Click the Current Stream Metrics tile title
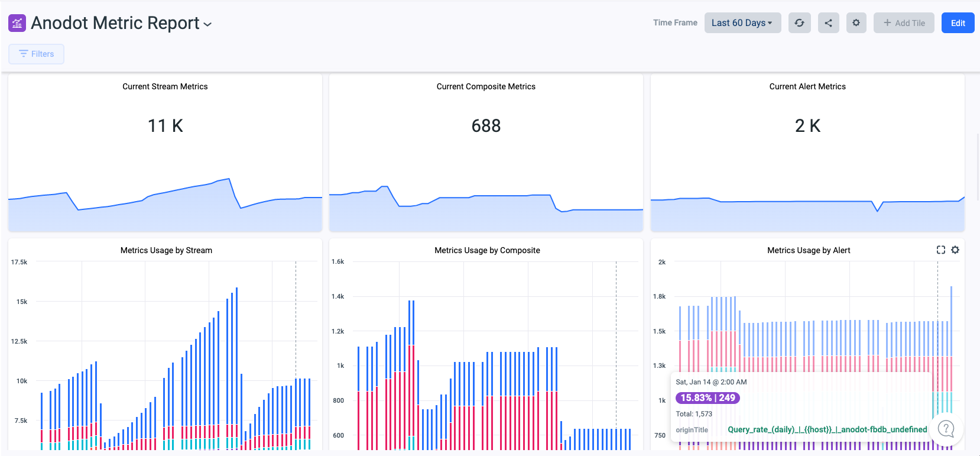Image resolution: width=980 pixels, height=456 pixels. (165, 86)
